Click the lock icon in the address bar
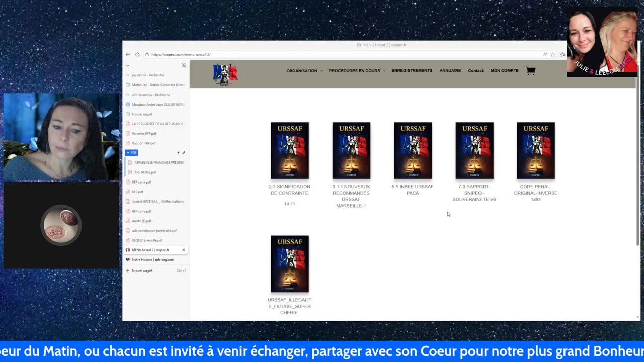The width and height of the screenshot is (644, 362). pos(147,54)
